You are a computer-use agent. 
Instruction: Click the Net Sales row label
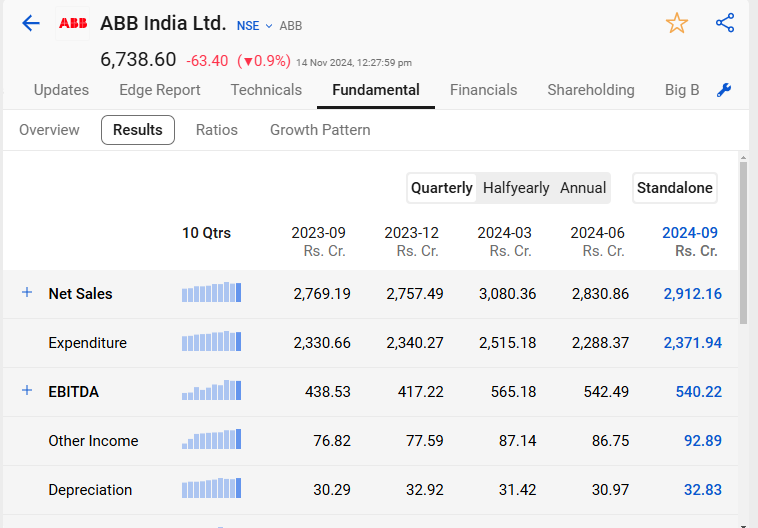[80, 293]
